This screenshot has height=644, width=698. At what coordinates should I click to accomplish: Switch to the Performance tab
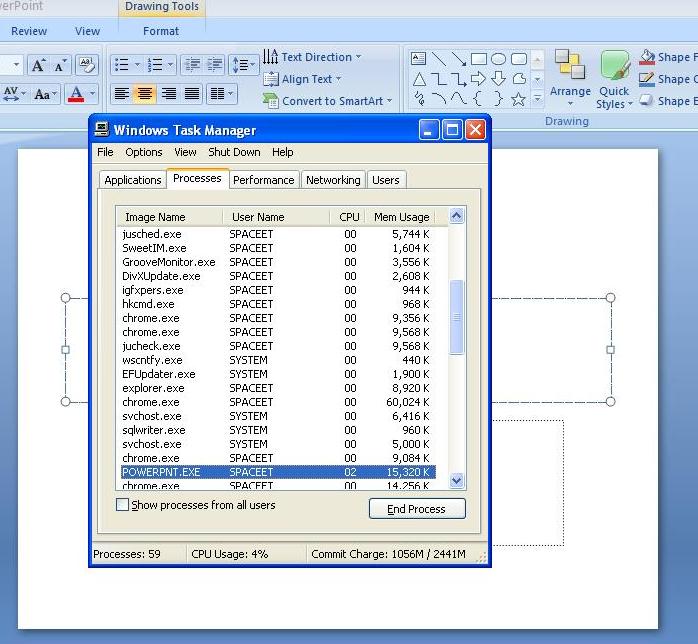pyautogui.click(x=264, y=180)
